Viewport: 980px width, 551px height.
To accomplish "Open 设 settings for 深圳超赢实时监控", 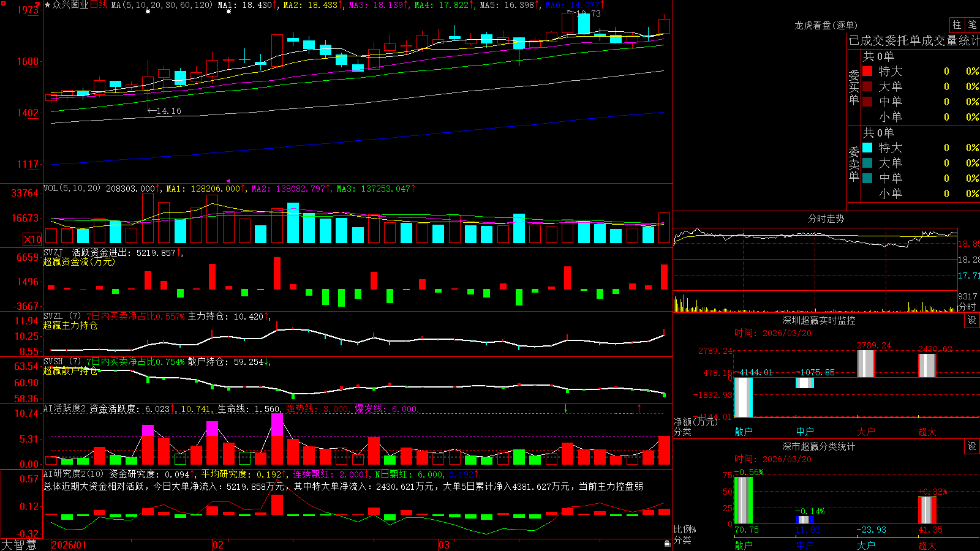I will click(x=972, y=320).
